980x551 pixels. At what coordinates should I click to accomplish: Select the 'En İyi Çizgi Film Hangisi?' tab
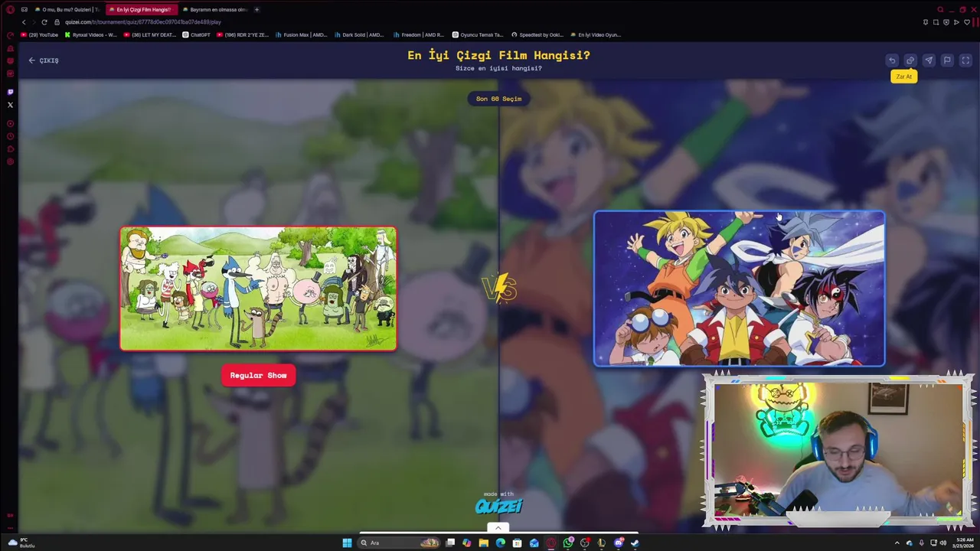141,9
